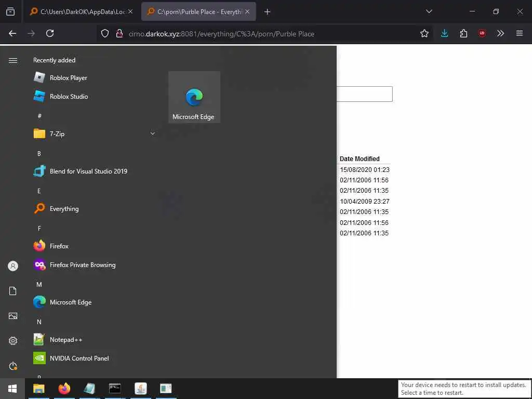The width and height of the screenshot is (532, 399).
Task: Open Firefox View icon at tab bar left
Action: (10, 11)
